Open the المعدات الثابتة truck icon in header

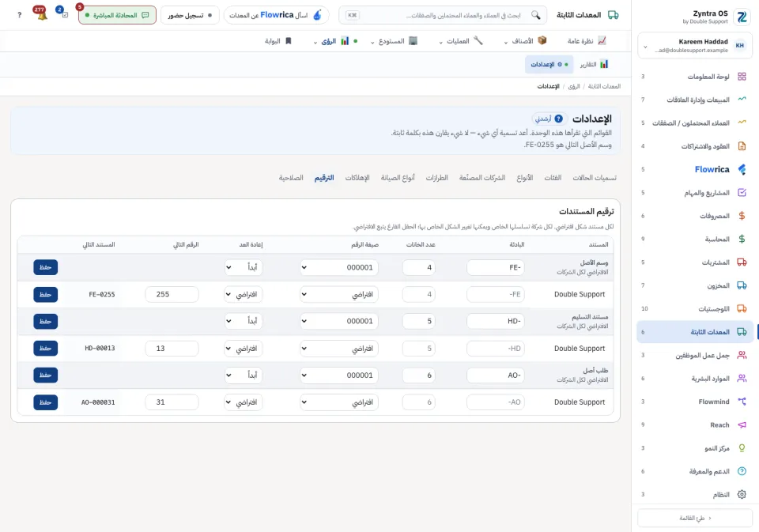[613, 15]
